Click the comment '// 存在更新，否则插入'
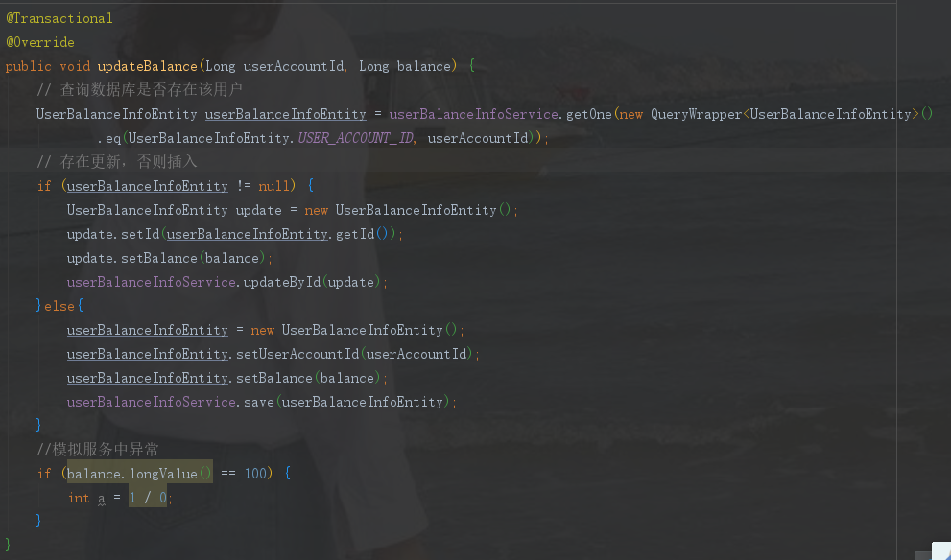This screenshot has width=951, height=560. click(x=117, y=162)
